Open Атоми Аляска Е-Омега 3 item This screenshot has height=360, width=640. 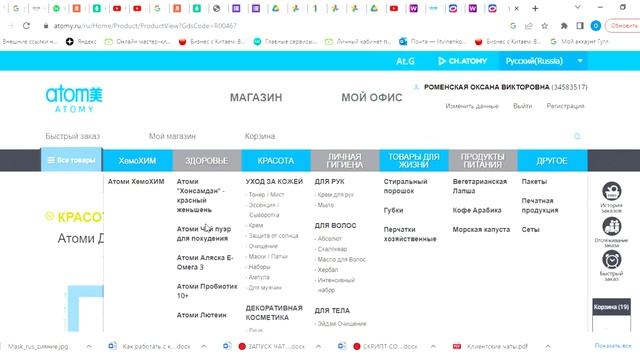[x=205, y=262]
